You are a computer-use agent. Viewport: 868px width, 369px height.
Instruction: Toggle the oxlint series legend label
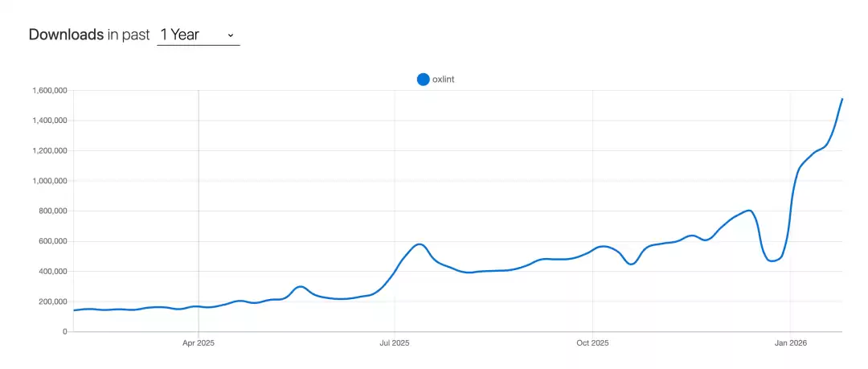tap(444, 79)
